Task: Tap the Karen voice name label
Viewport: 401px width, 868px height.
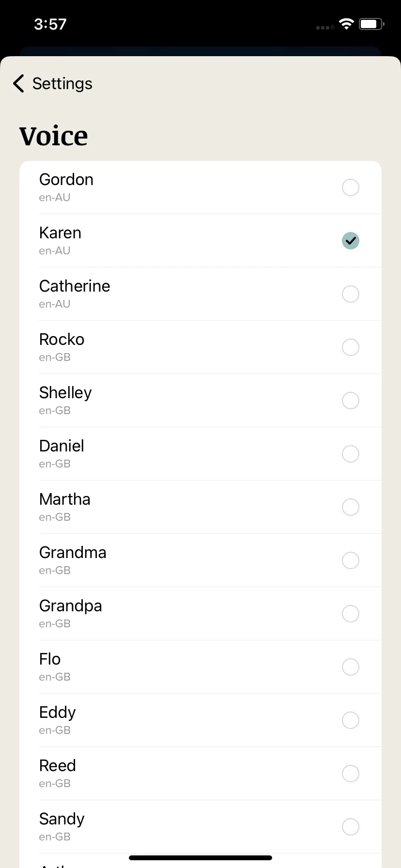Action: coord(60,233)
